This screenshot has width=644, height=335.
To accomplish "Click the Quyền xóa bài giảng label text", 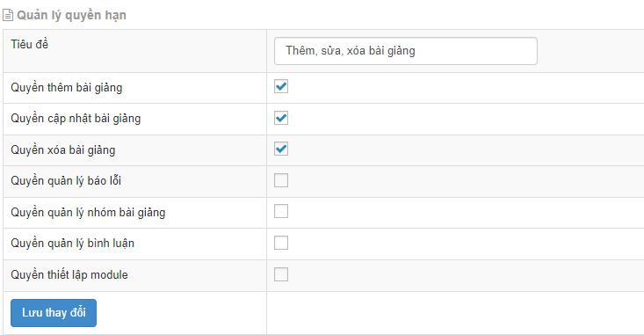I will 63,150.
